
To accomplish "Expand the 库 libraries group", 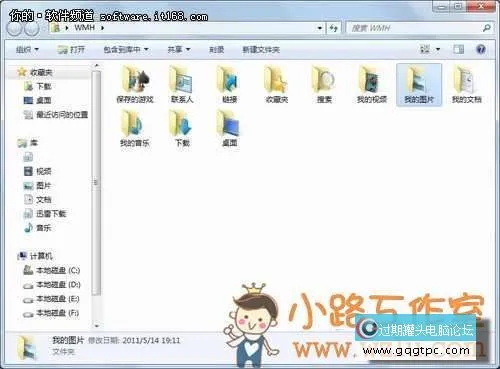I will click(28, 143).
